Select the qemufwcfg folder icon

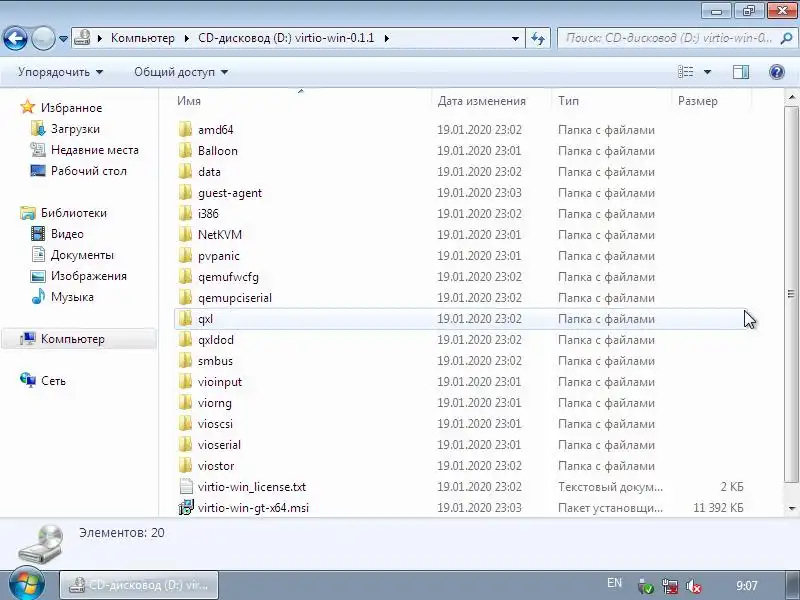pos(186,277)
